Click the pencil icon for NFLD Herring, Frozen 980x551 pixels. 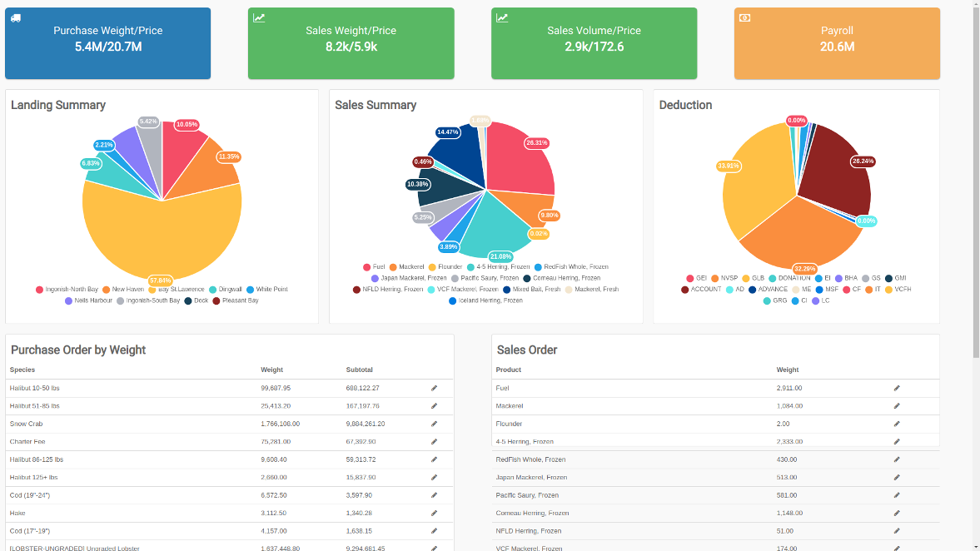point(897,530)
